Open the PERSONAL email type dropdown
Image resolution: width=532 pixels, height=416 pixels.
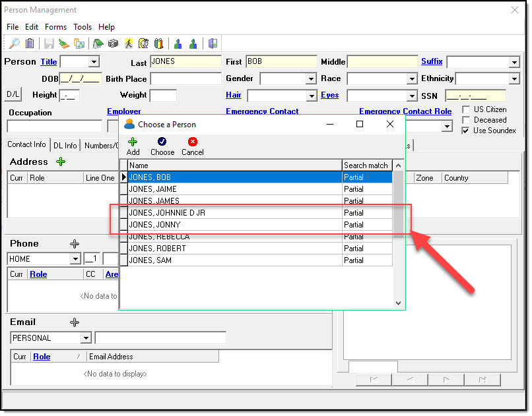(x=86, y=338)
